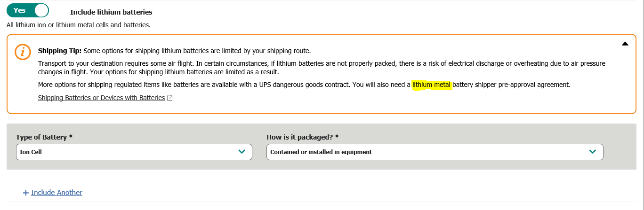Click the Yes label on the lithium toggle
The image size is (644, 210).
click(20, 10)
